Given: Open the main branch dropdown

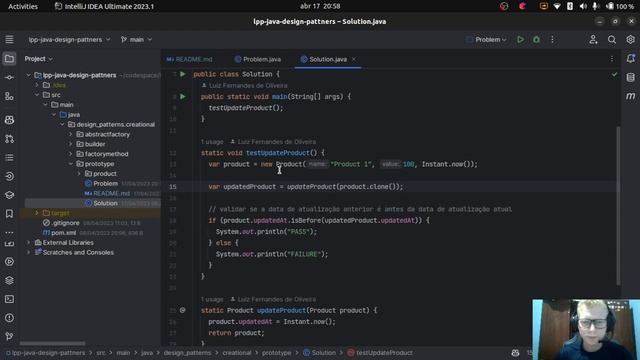Looking at the screenshot, I should [x=136, y=40].
